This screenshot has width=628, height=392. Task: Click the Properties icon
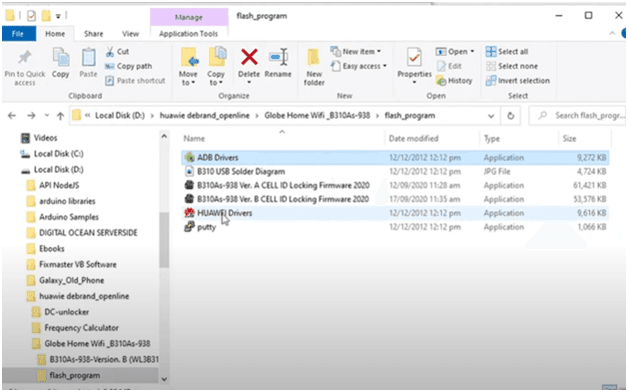tap(414, 57)
